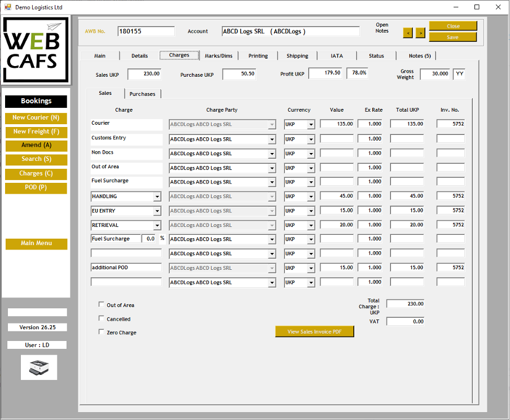
Task: Click New Courier (N) in sidebar
Action: click(36, 118)
